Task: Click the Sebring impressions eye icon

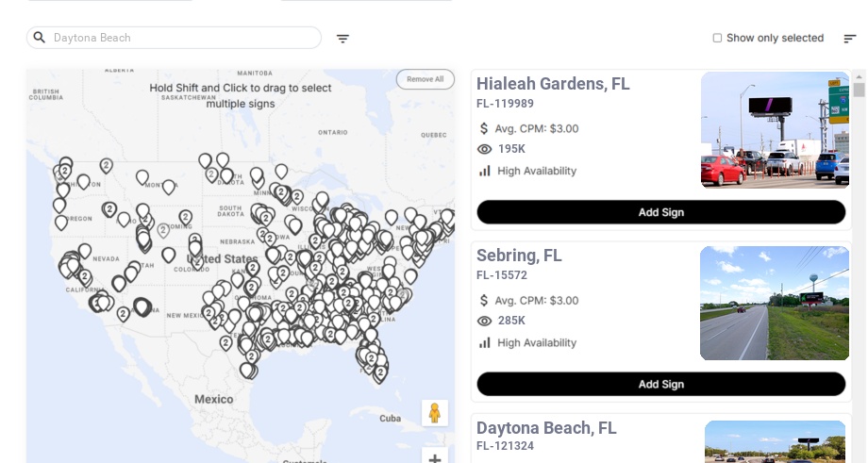Action: click(x=485, y=321)
